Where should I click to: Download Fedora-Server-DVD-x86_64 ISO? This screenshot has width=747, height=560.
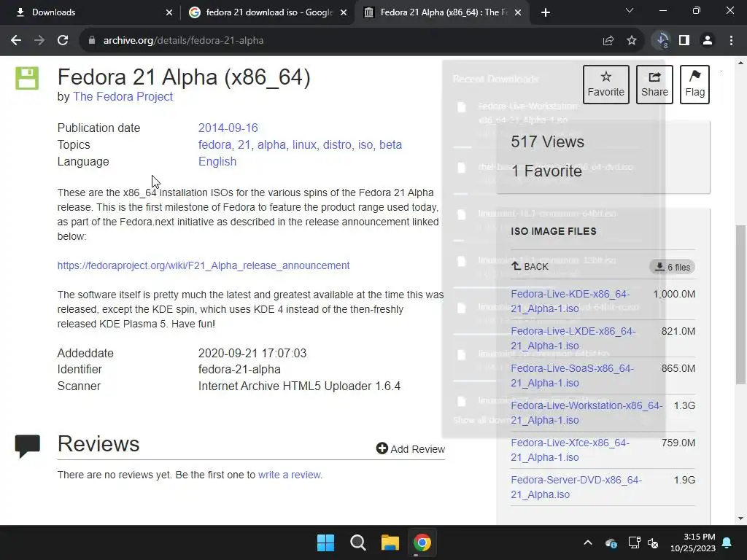[576, 487]
